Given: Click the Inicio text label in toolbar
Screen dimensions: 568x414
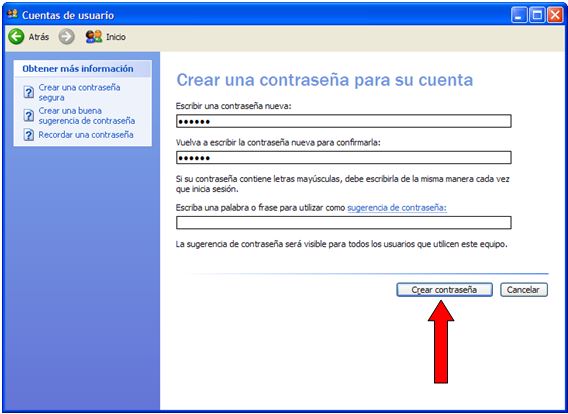Looking at the screenshot, I should tap(116, 37).
